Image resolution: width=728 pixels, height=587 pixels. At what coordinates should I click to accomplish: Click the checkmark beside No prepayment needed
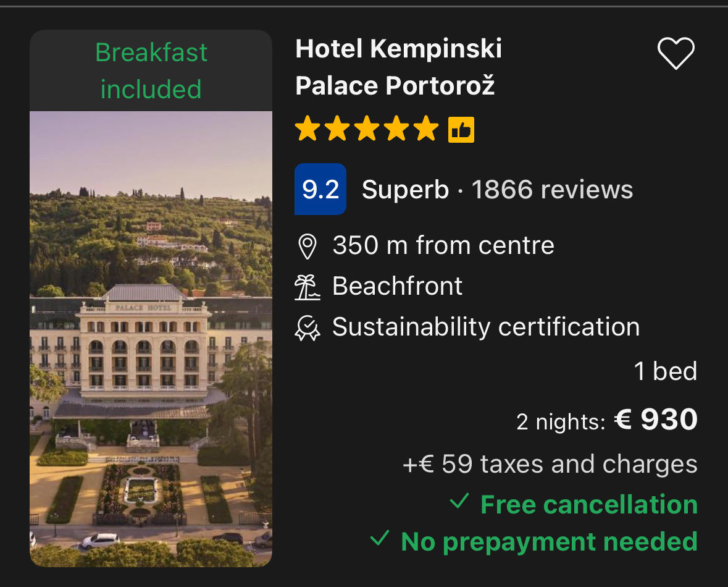tap(379, 539)
